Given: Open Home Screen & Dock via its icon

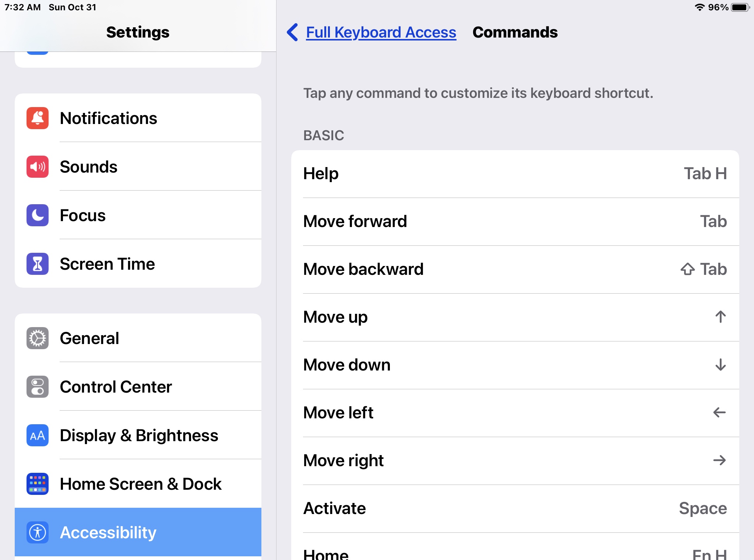Looking at the screenshot, I should point(37,484).
